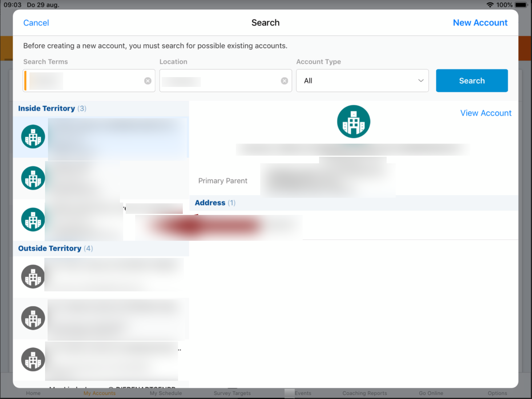Screen dimensions: 532x399
Task: Switch to My Schedule tab in bottom bar
Action: [166, 393]
